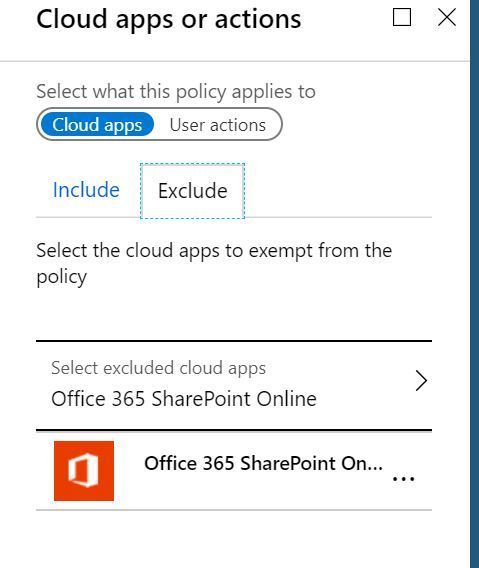Expand Select excluded cloud apps chevron
The height and width of the screenshot is (568, 479).
point(421,380)
